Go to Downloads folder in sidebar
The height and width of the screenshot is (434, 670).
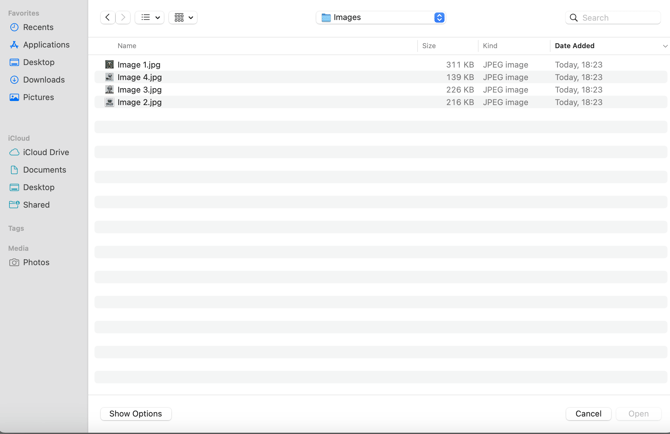coord(43,80)
